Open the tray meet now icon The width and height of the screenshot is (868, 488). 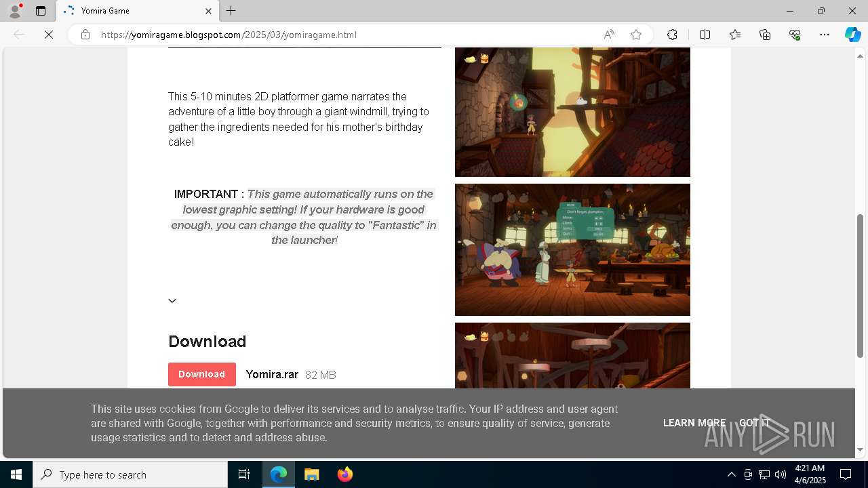[748, 474]
